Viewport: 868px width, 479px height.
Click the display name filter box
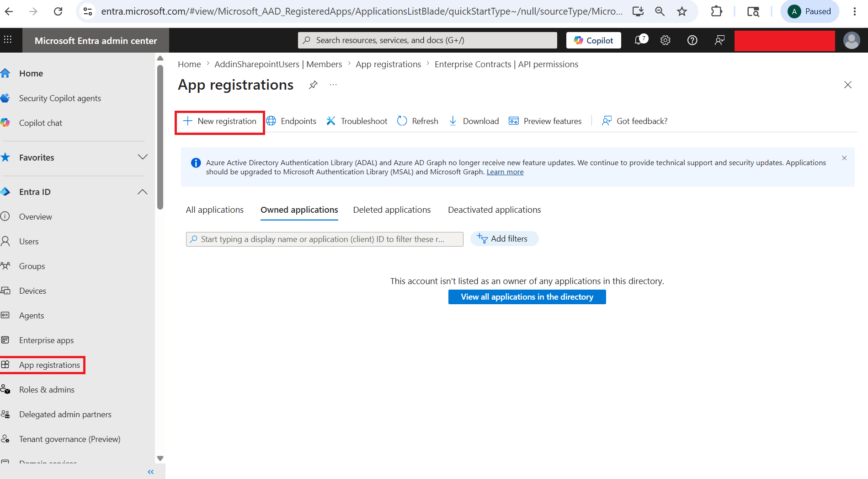click(325, 239)
